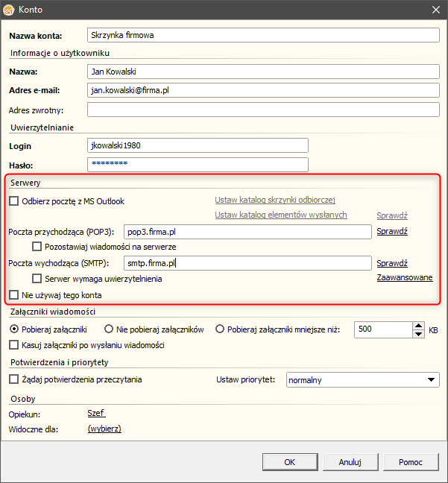Image resolution: width=448 pixels, height=483 pixels.
Task: Edit the Adres e-mail field
Action: [263, 90]
